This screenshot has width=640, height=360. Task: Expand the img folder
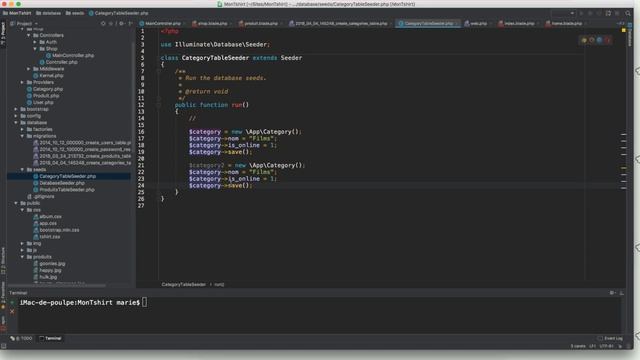22,244
